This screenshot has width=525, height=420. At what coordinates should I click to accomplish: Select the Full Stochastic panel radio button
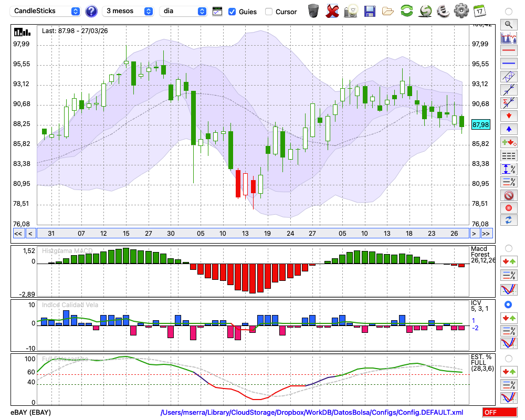click(509, 359)
